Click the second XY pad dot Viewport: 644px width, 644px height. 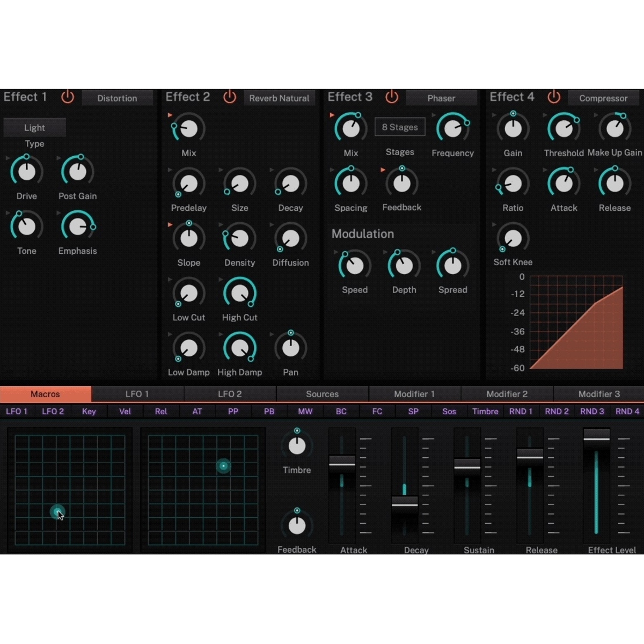click(x=223, y=466)
